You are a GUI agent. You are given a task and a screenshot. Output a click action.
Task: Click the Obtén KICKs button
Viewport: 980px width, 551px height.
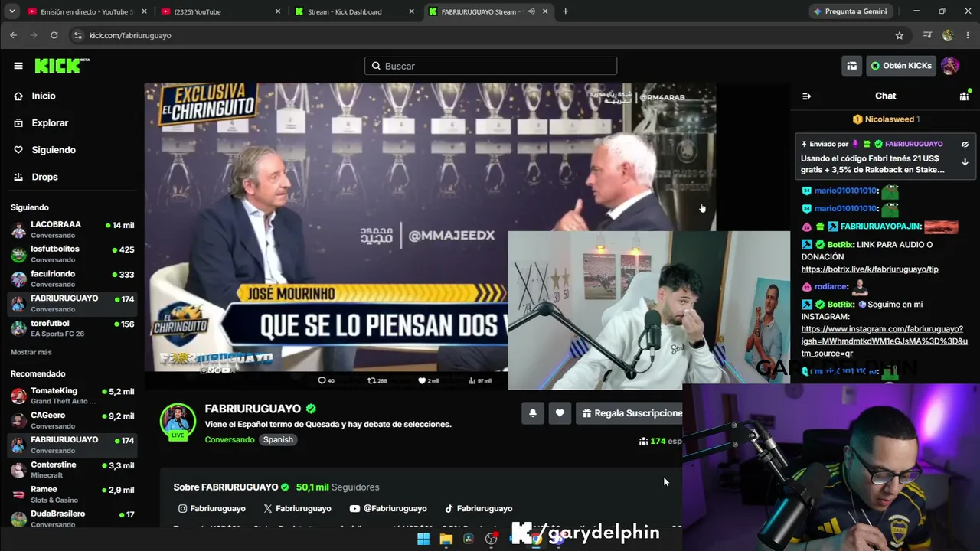click(x=901, y=66)
